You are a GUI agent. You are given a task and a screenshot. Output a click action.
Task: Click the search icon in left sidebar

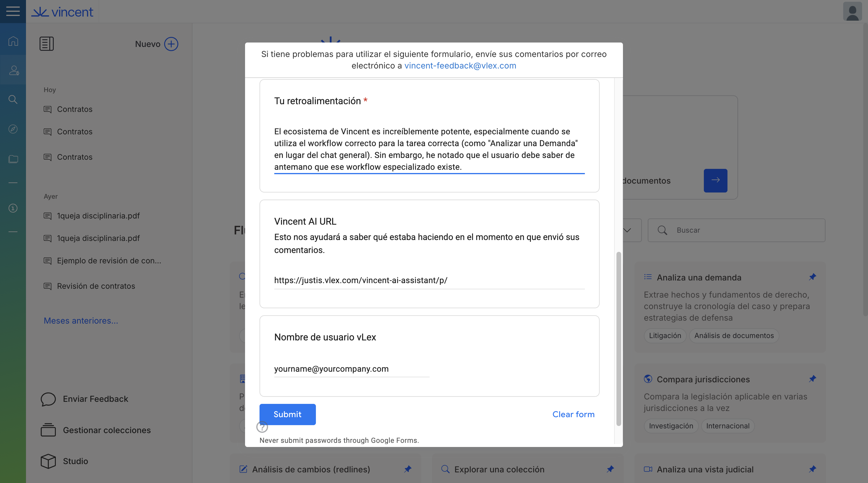point(13,99)
